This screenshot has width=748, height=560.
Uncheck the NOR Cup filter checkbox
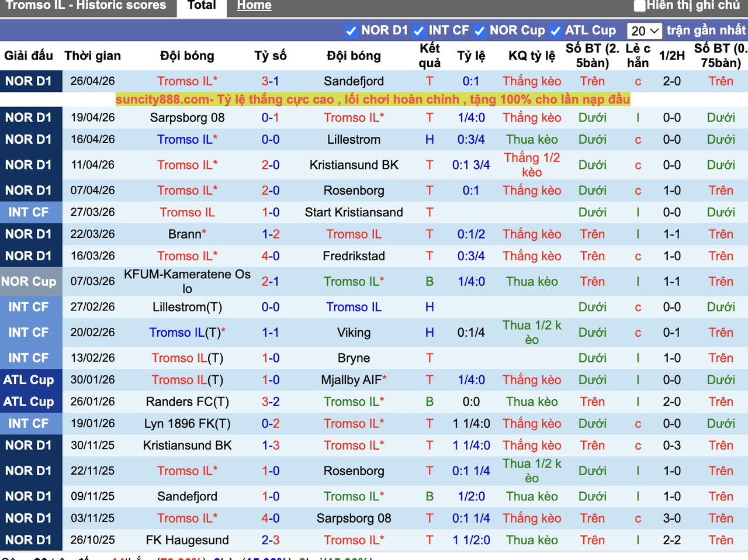[x=480, y=31]
